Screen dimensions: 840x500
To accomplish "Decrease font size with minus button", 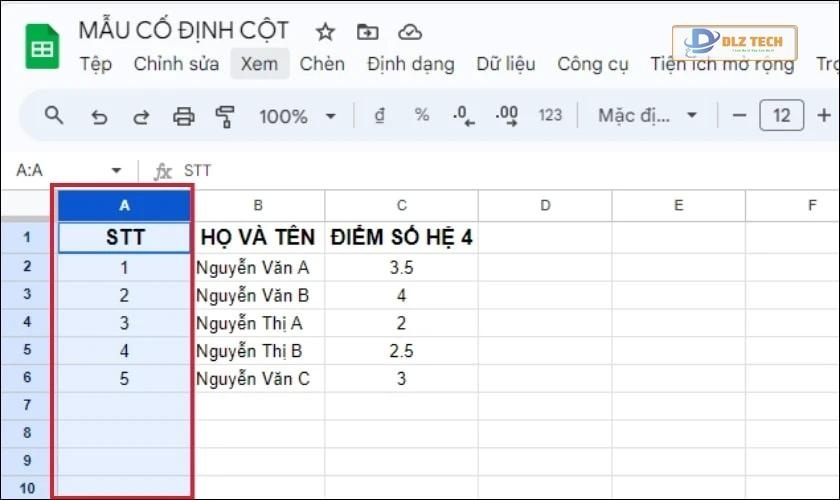I will click(x=740, y=115).
